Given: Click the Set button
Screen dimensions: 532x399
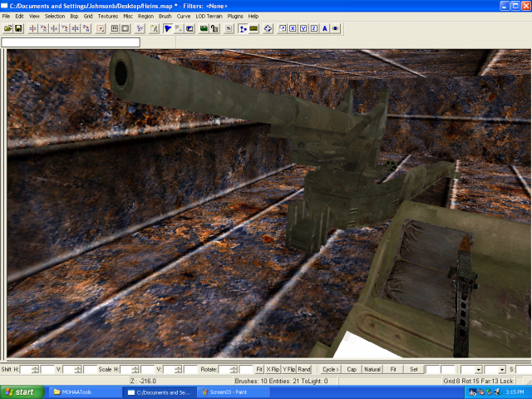Looking at the screenshot, I should (414, 369).
